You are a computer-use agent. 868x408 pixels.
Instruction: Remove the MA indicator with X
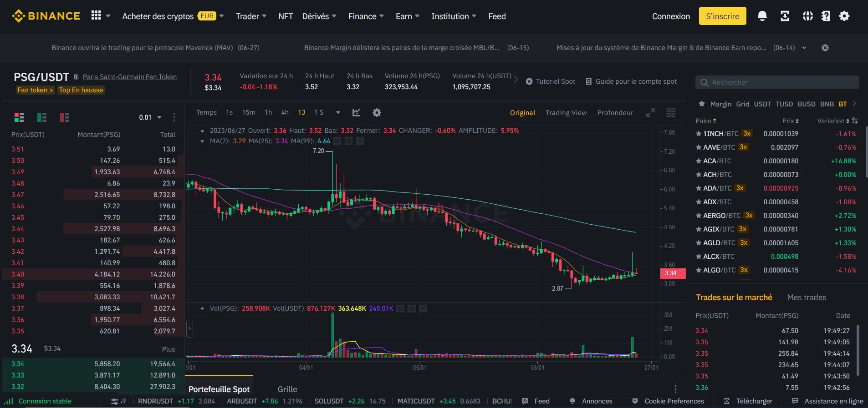pos(360,141)
